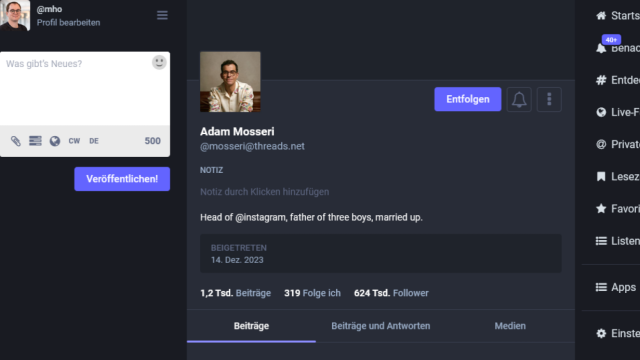Open the emoji picker in the compose box

[x=159, y=62]
